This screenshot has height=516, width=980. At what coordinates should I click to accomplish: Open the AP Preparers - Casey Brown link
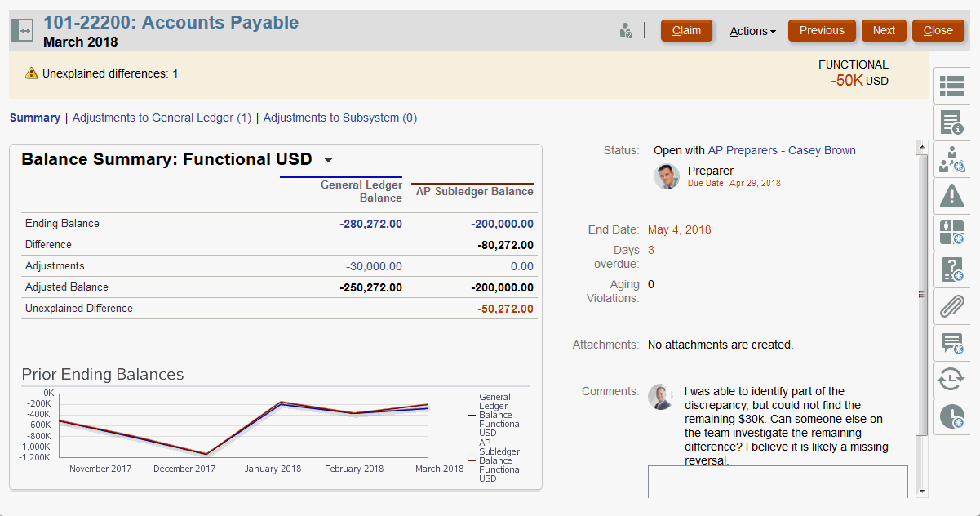(x=781, y=150)
